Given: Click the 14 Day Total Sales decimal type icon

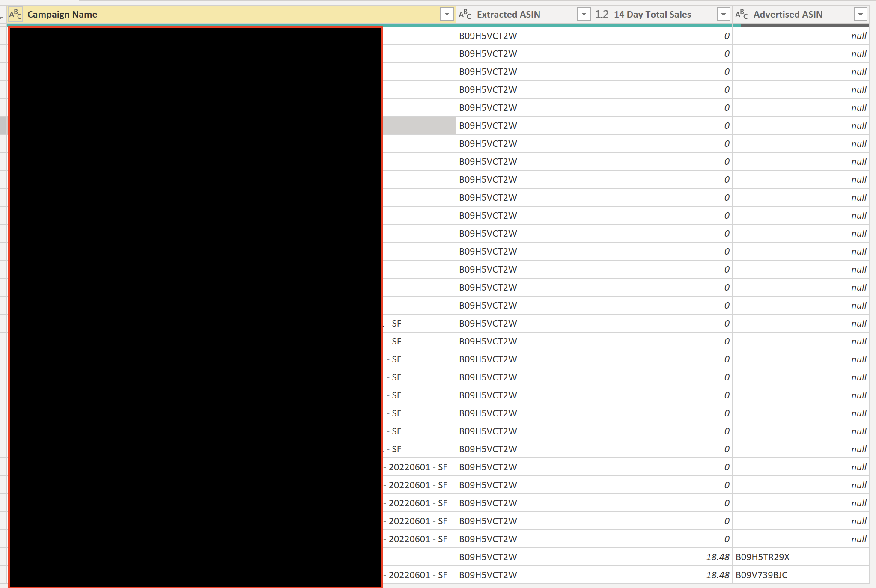Looking at the screenshot, I should point(602,14).
